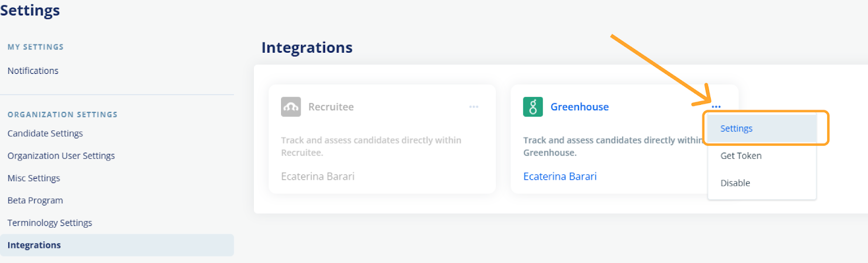Click the green Greenhouse logo icon
Viewport: 868px width, 263px height.
click(x=533, y=107)
